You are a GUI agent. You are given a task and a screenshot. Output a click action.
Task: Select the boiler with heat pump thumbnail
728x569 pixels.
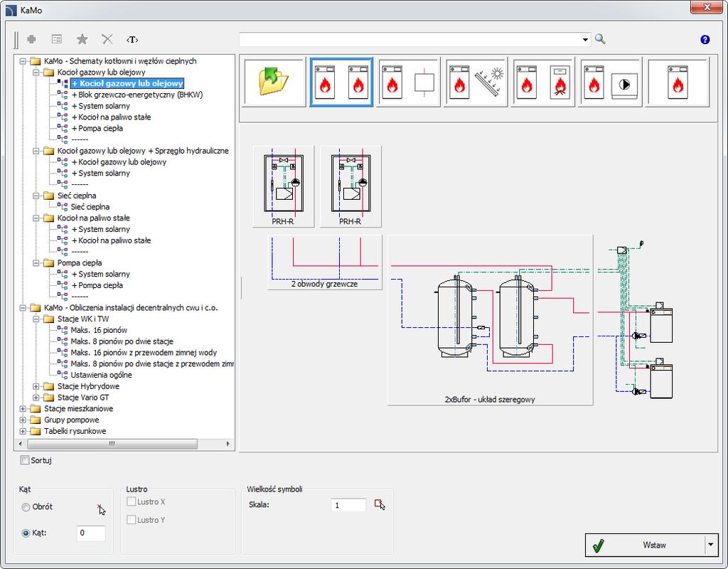[x=610, y=83]
